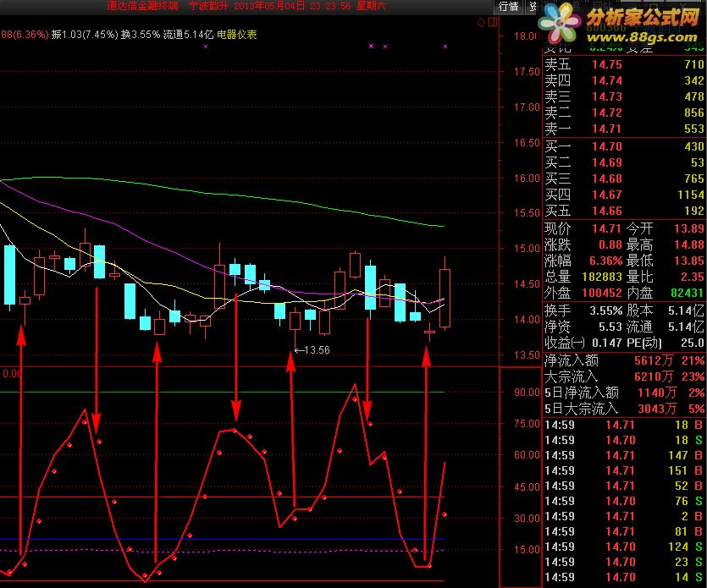Click the 换手 value 3.55% in the quote panel
The image size is (707, 588).
point(605,310)
